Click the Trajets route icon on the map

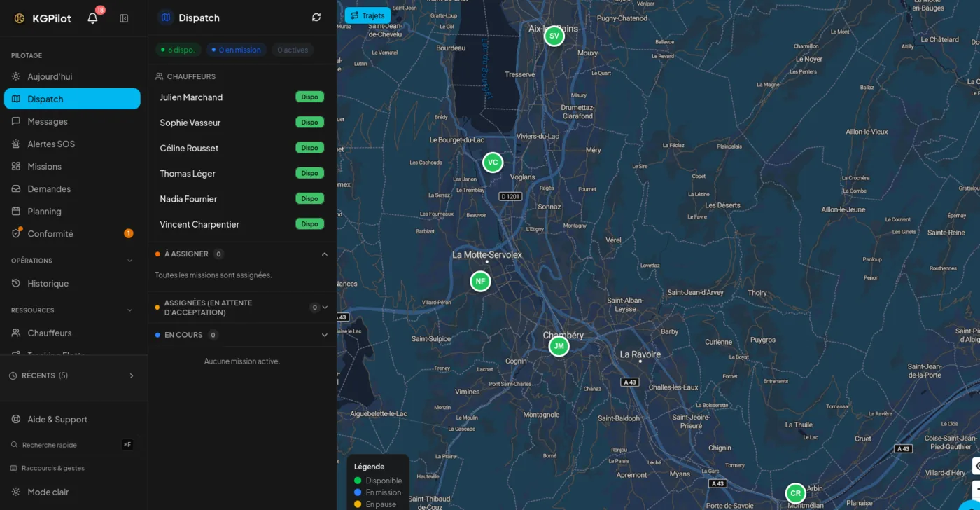coord(355,15)
